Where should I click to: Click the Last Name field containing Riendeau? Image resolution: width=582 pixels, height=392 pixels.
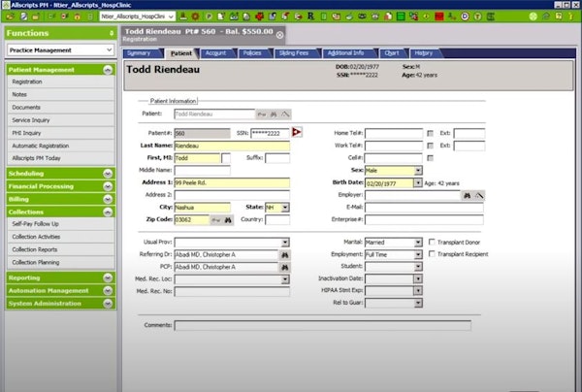pyautogui.click(x=232, y=146)
